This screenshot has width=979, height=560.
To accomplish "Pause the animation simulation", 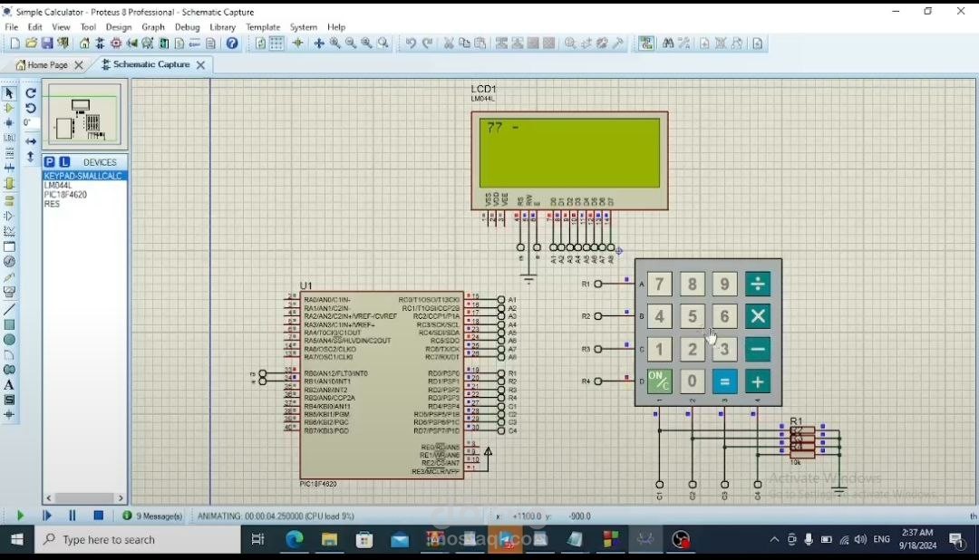I will 72,516.
